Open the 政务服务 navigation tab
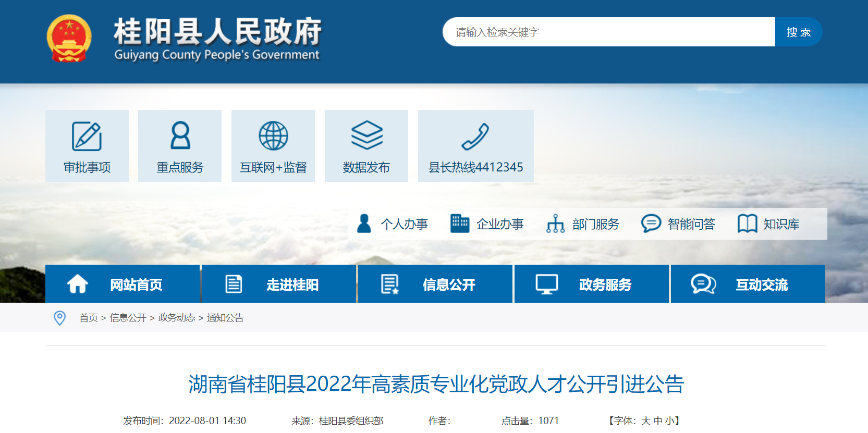Viewport: 868px width, 433px height. tap(592, 284)
